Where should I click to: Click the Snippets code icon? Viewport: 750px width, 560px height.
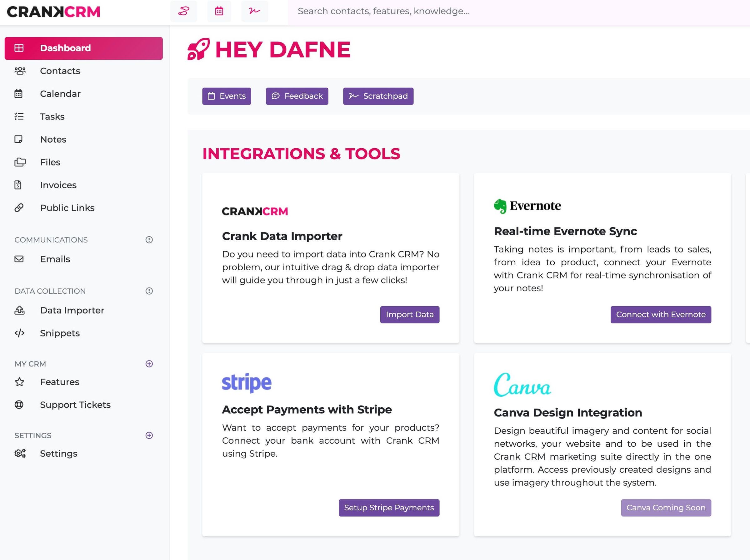pyautogui.click(x=19, y=333)
